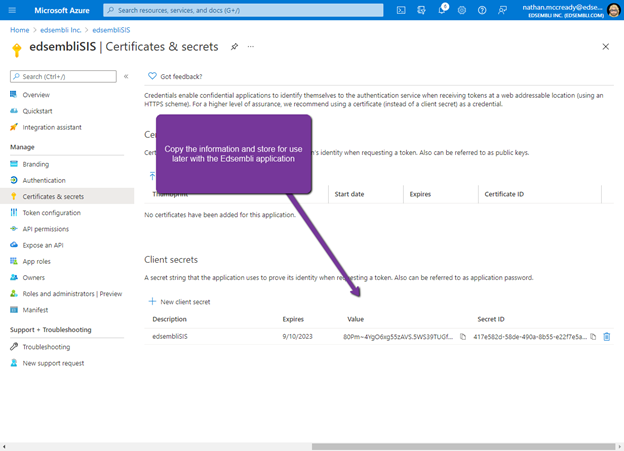Delete the edsembliSIS client secret
Viewport: 624px width, 451px height.
606,337
